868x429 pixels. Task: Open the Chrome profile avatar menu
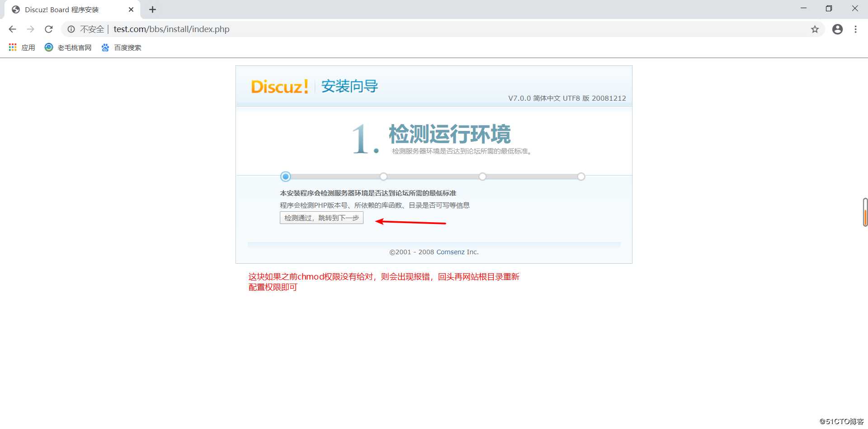pos(837,29)
